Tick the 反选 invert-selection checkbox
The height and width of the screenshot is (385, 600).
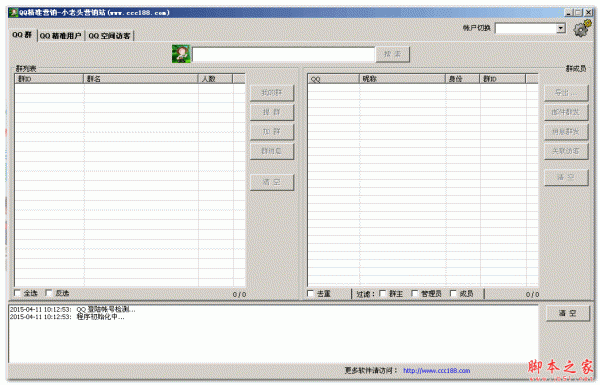point(49,293)
